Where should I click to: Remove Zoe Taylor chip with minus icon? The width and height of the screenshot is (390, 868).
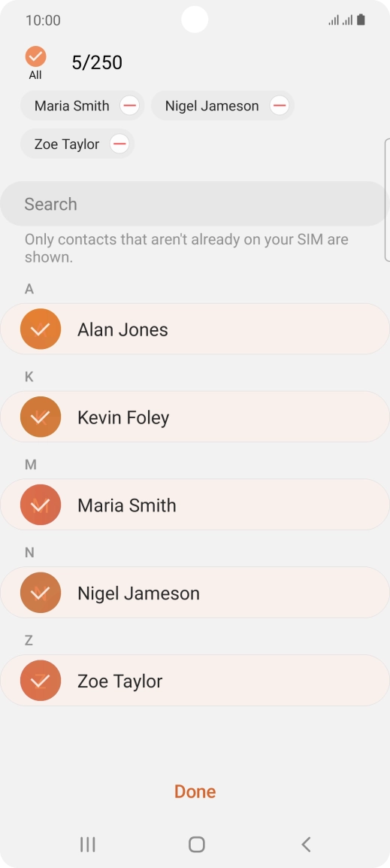coord(119,144)
